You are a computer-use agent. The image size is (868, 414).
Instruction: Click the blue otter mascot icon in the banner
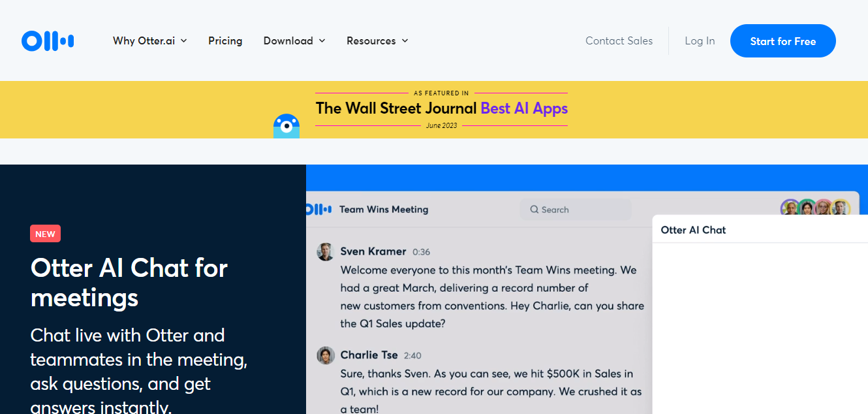click(287, 126)
